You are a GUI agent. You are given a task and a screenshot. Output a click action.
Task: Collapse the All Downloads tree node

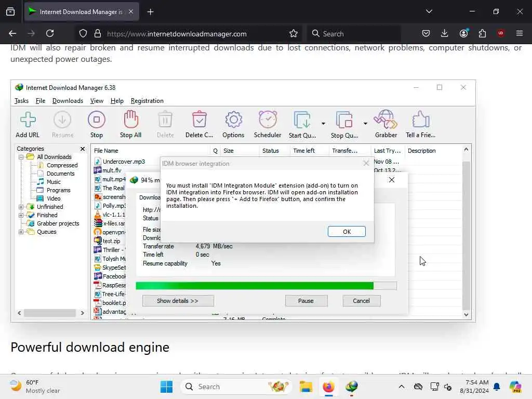tap(21, 157)
